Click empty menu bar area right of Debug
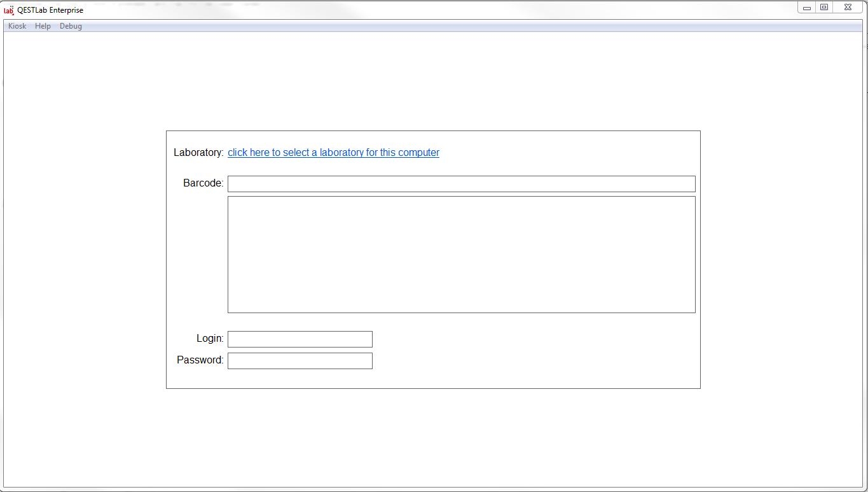 point(445,26)
